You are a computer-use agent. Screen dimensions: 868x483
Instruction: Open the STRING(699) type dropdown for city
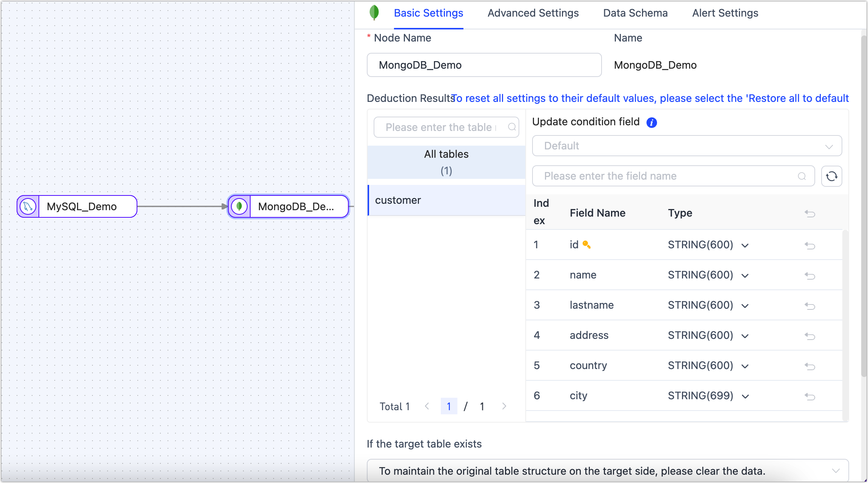(745, 396)
